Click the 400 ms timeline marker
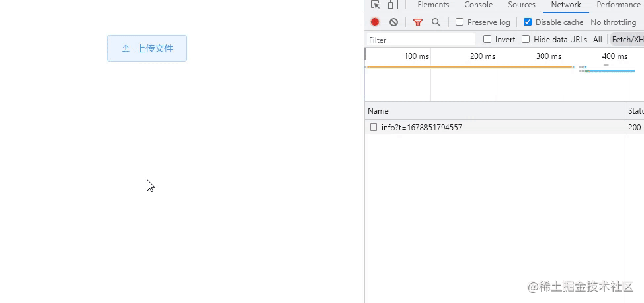This screenshot has width=644, height=303. (x=615, y=56)
